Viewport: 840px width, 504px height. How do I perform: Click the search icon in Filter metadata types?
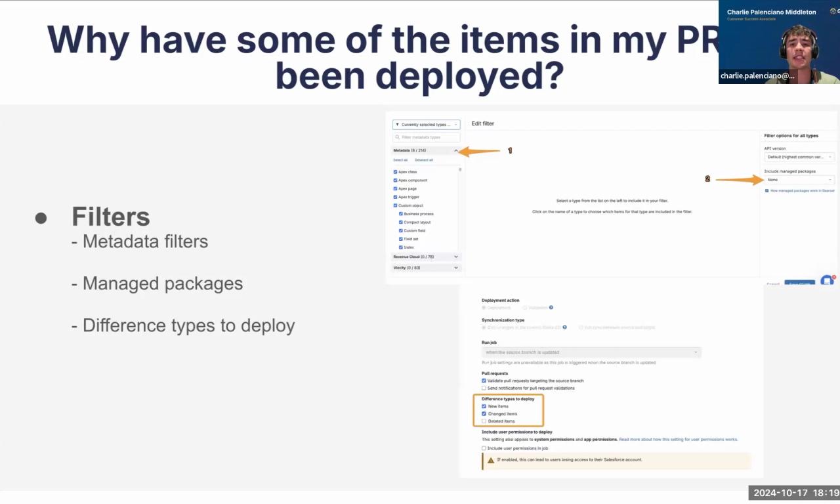point(398,137)
